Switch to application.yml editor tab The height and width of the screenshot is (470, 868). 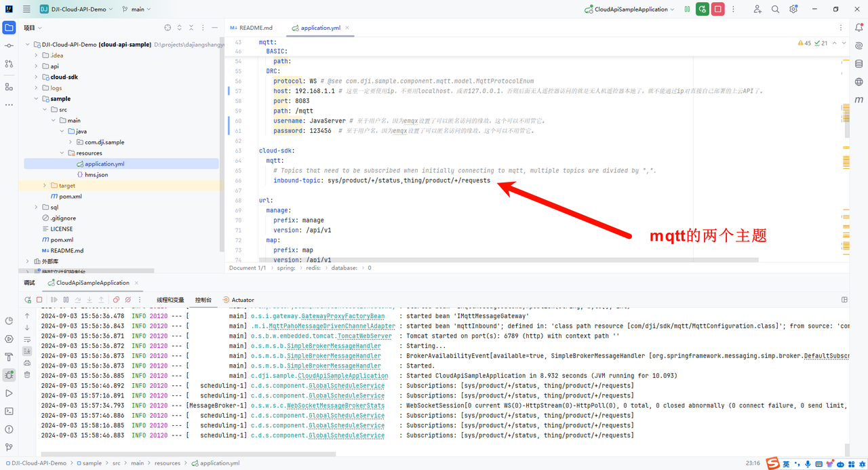(321, 28)
